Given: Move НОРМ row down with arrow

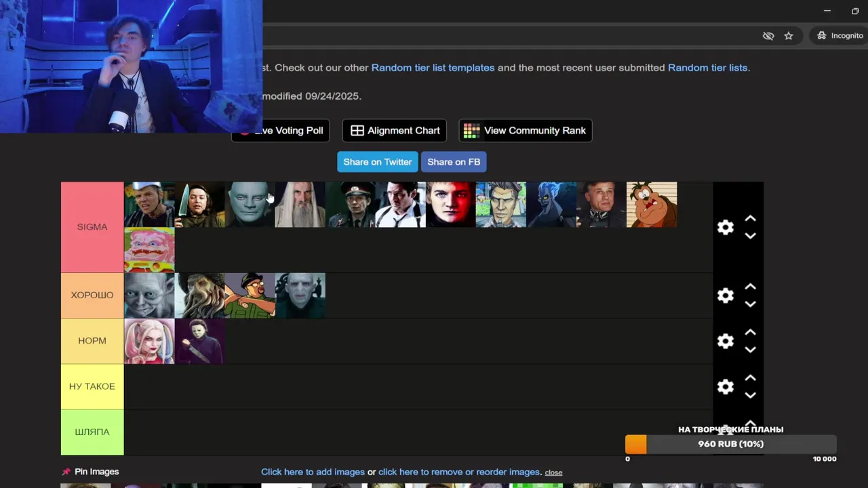Looking at the screenshot, I should [x=750, y=350].
